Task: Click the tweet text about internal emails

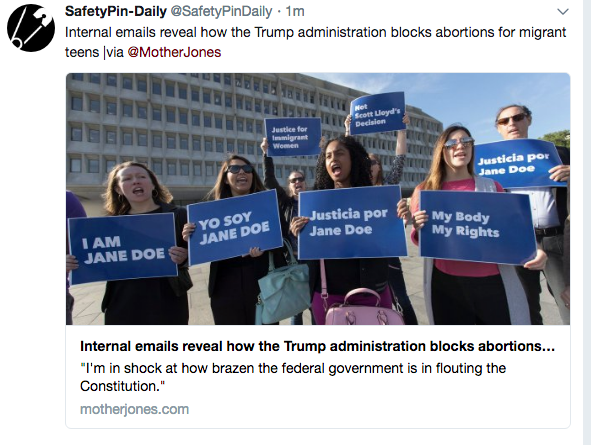Action: point(315,42)
